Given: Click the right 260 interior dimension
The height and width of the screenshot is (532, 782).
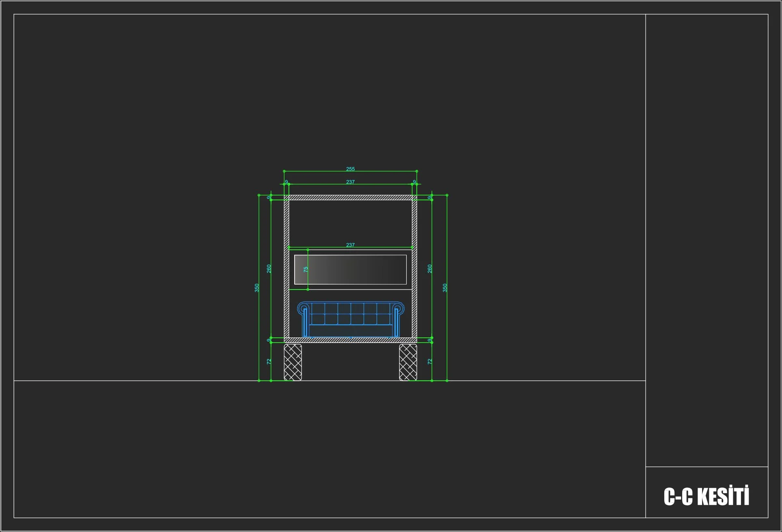Looking at the screenshot, I should [x=430, y=268].
